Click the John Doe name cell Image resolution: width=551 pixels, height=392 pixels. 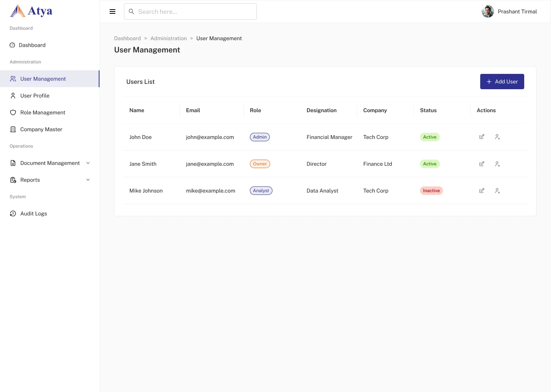coord(140,137)
